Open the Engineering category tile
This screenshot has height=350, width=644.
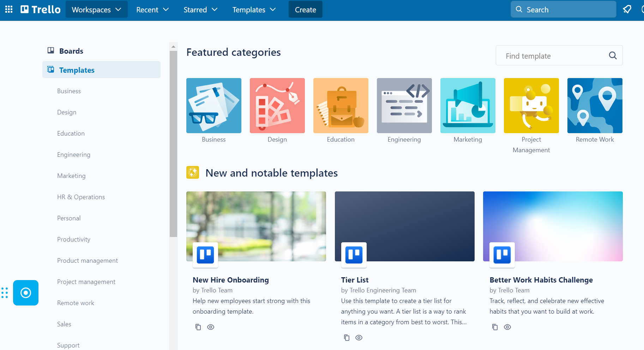coord(404,106)
